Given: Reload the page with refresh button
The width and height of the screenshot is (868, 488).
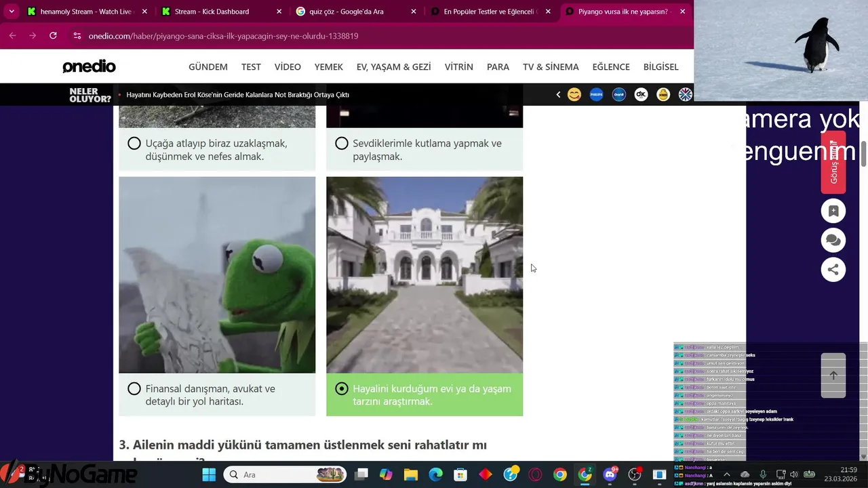Looking at the screenshot, I should [x=53, y=35].
